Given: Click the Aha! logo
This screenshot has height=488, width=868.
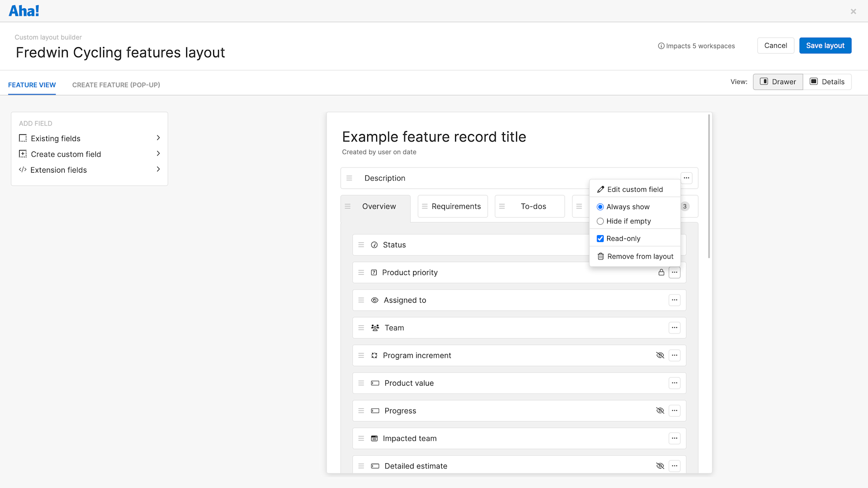Looking at the screenshot, I should point(24,10).
